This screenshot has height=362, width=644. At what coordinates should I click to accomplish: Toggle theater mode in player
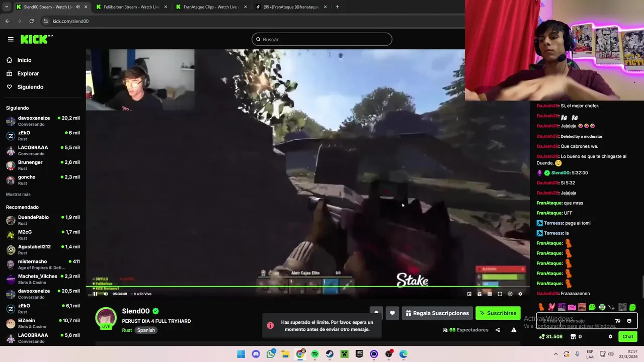tap(490, 294)
